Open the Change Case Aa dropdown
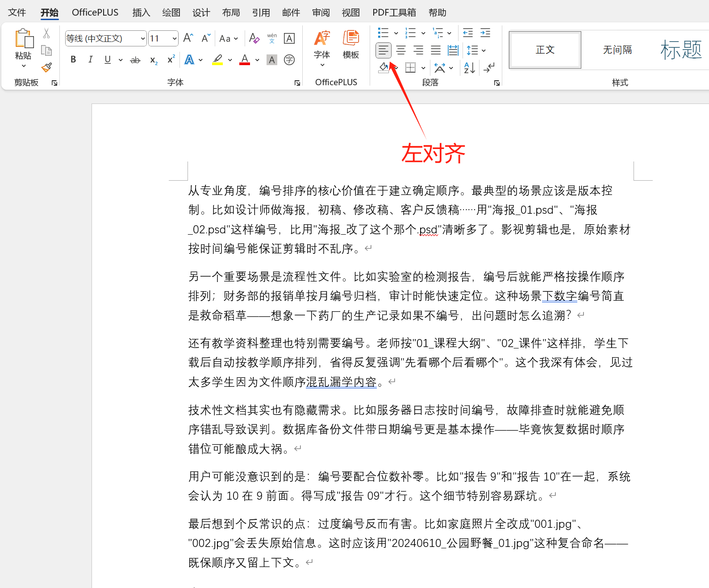 click(229, 38)
